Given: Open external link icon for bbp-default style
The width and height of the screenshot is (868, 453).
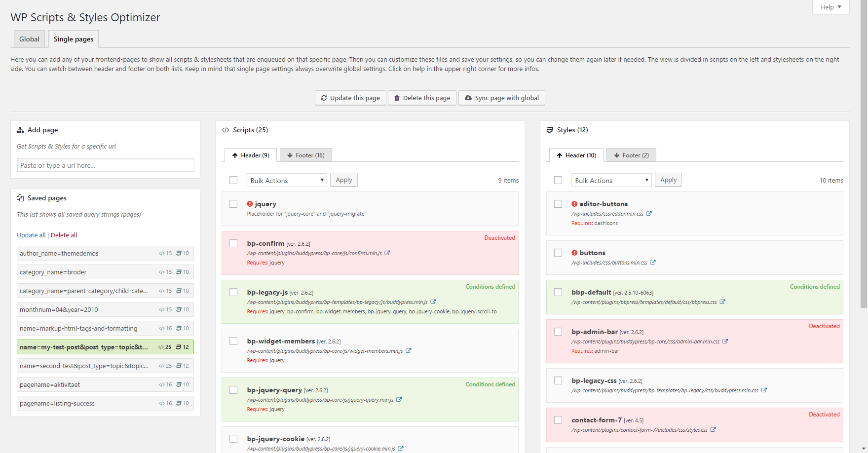Looking at the screenshot, I should click(x=722, y=302).
